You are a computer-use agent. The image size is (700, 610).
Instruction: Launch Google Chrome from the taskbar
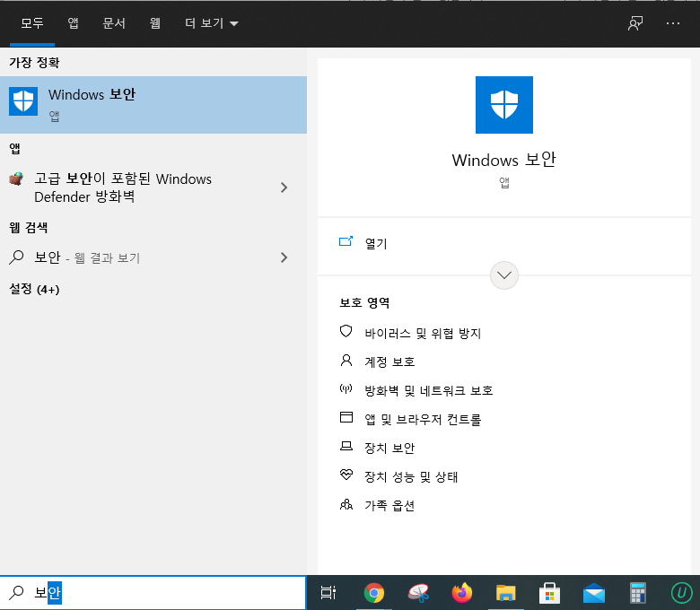[x=373, y=593]
